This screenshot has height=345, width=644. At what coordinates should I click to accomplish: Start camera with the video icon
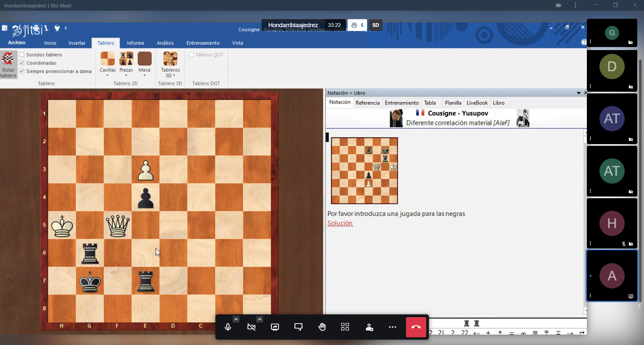[x=251, y=327]
